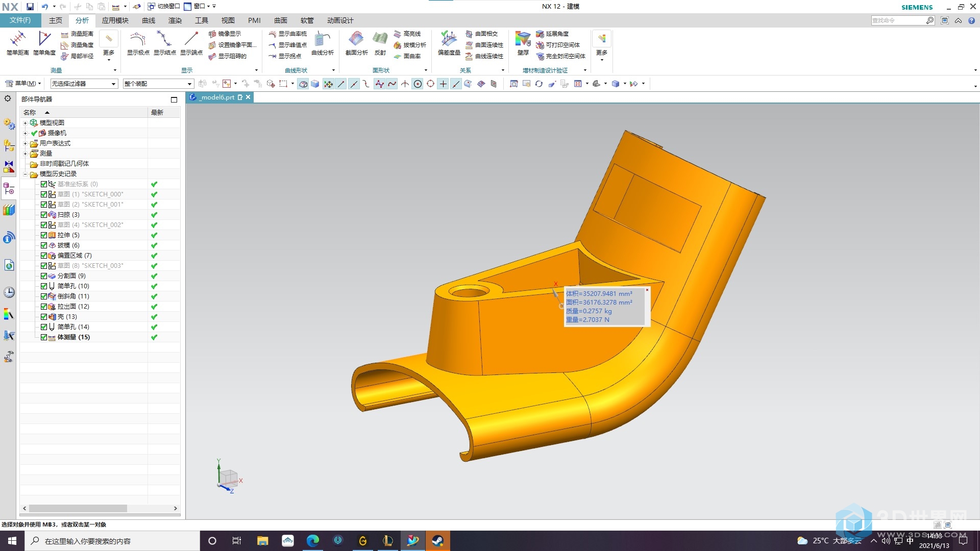Click the undo icon in title bar
Image resolution: width=980 pixels, height=551 pixels.
point(44,7)
